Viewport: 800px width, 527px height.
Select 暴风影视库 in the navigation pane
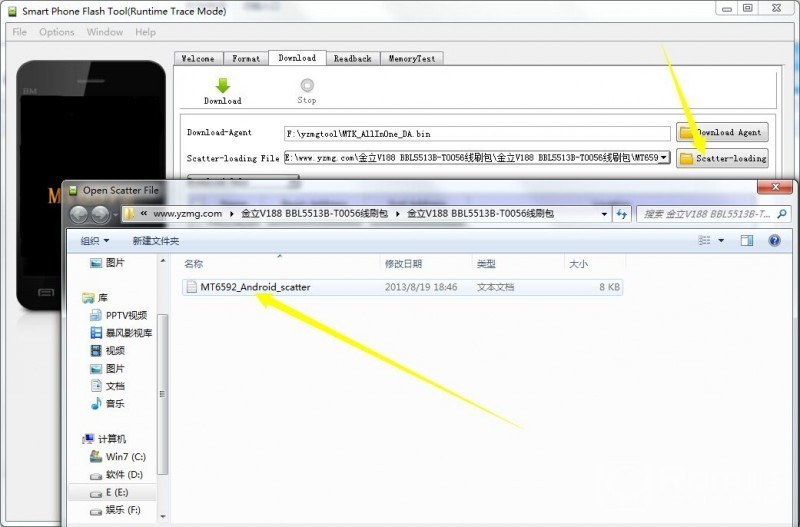[x=121, y=333]
